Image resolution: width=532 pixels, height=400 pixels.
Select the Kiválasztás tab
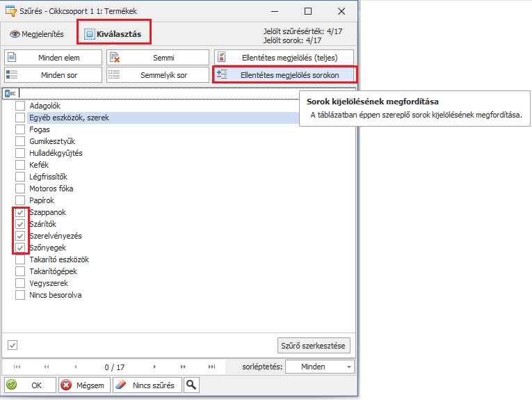click(113, 33)
